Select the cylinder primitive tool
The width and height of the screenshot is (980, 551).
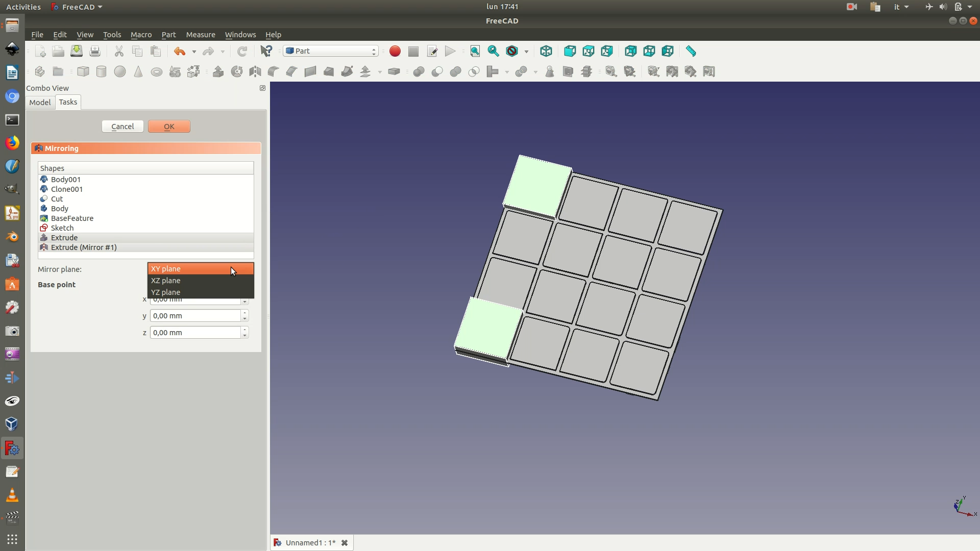102,71
